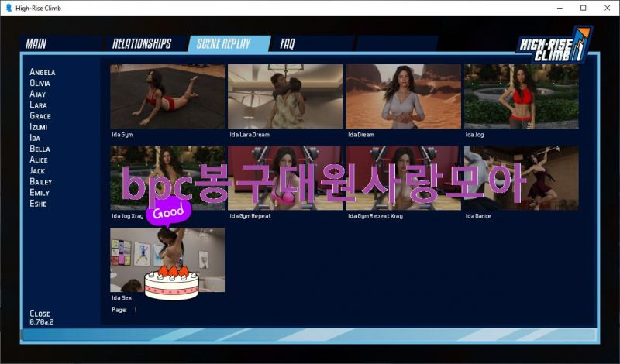
Task: Click the Close button in sidebar
Action: pyautogui.click(x=40, y=314)
